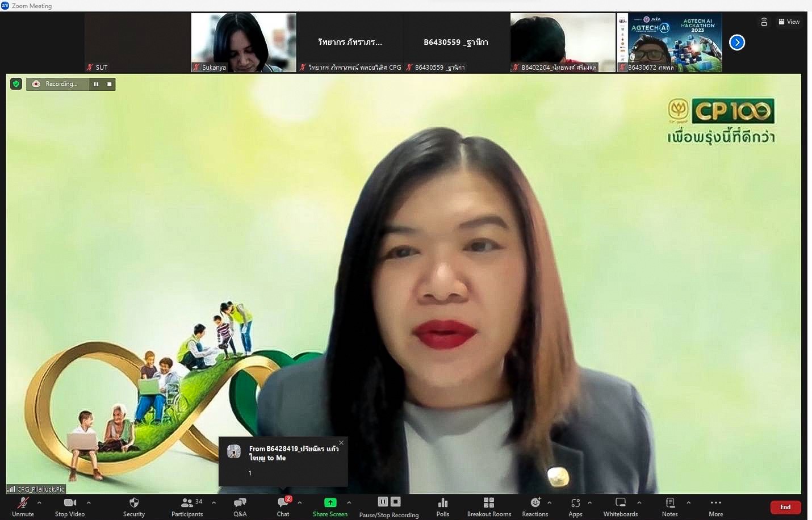Expand Share Screen options arrow
Image resolution: width=812 pixels, height=520 pixels.
[x=349, y=502]
